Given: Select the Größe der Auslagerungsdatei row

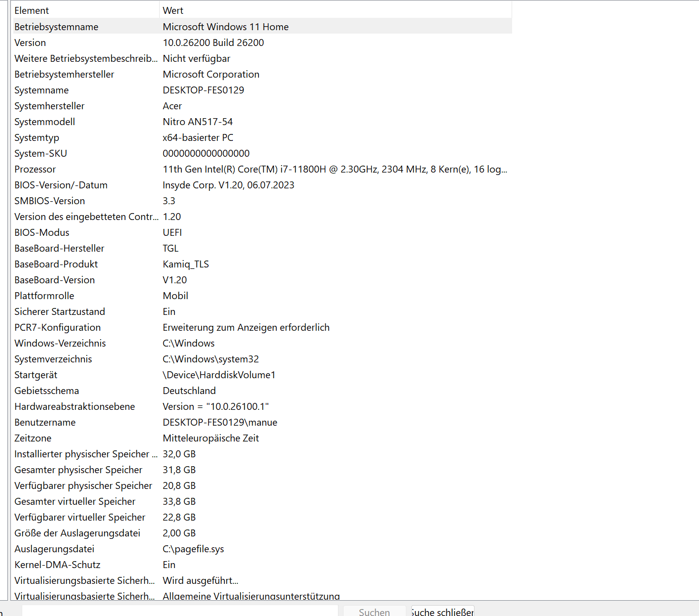Looking at the screenshot, I should 262,533.
